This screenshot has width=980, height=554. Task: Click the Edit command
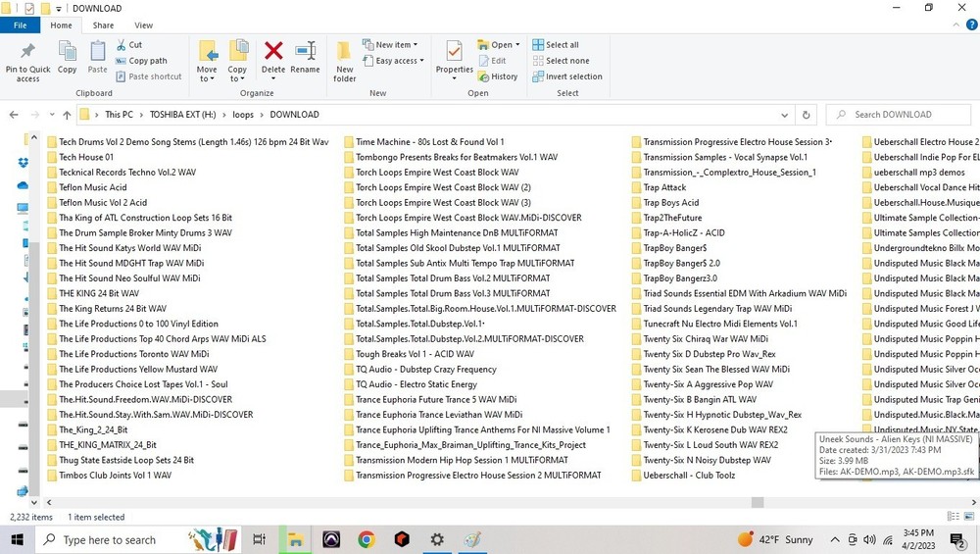pyautogui.click(x=493, y=61)
